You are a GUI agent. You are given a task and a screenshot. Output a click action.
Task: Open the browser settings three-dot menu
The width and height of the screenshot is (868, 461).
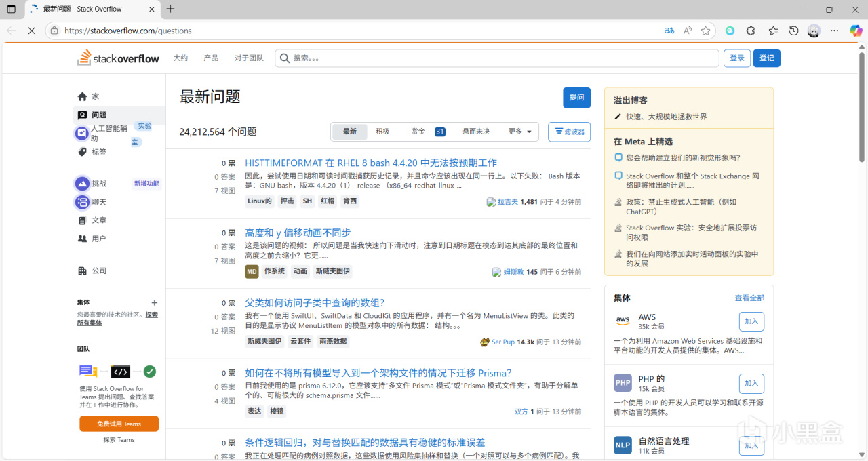click(835, 31)
